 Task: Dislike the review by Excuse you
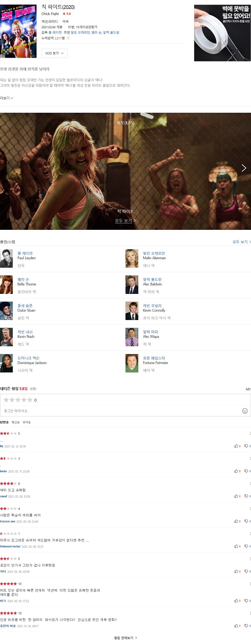tap(247, 521)
